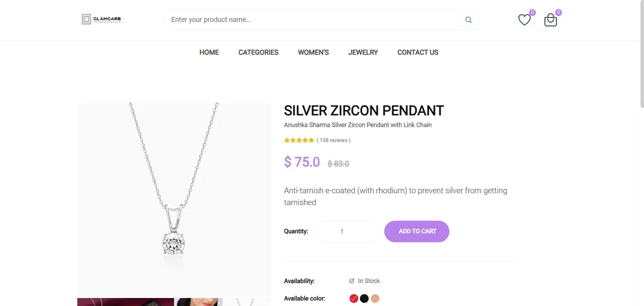Click the GlamGarb logo
This screenshot has height=306, width=644.
(x=101, y=19)
